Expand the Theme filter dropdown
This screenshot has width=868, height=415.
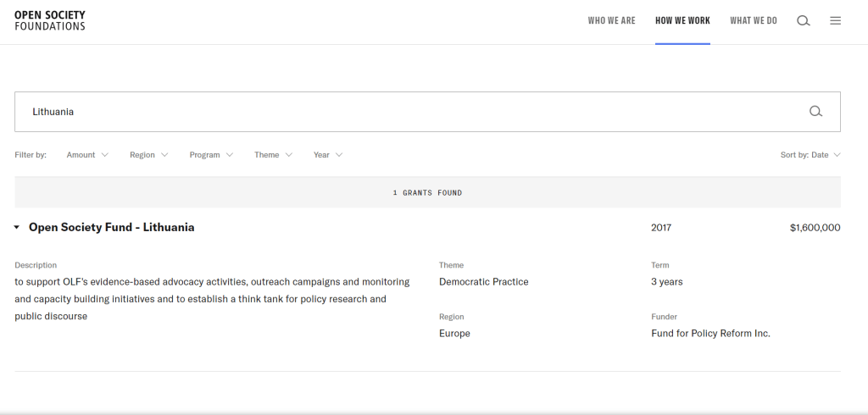point(273,155)
